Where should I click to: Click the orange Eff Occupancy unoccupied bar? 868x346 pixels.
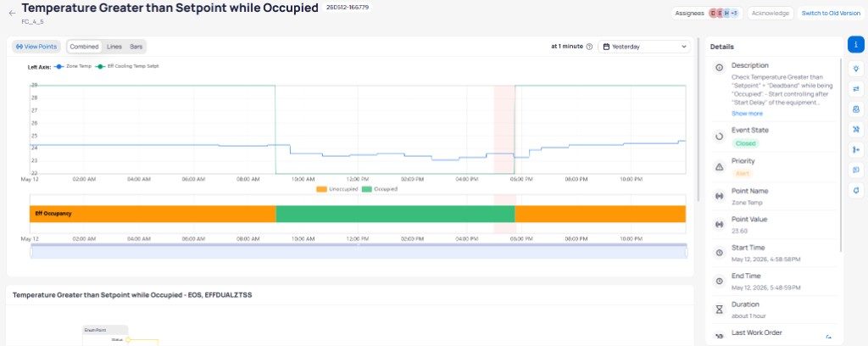[153, 214]
